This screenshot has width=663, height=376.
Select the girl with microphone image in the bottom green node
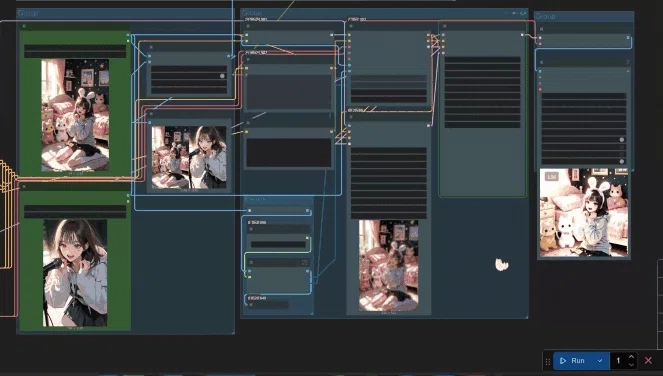tap(75, 273)
